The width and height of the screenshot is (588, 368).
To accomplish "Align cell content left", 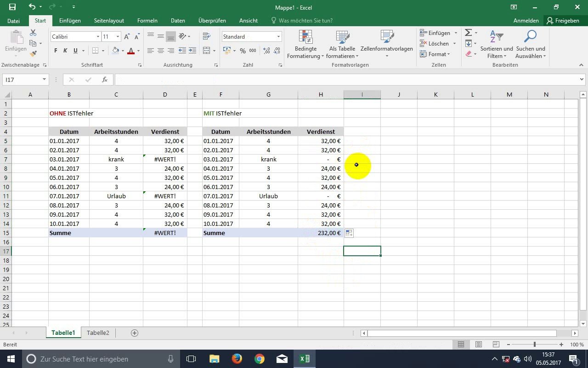I will pyautogui.click(x=151, y=51).
